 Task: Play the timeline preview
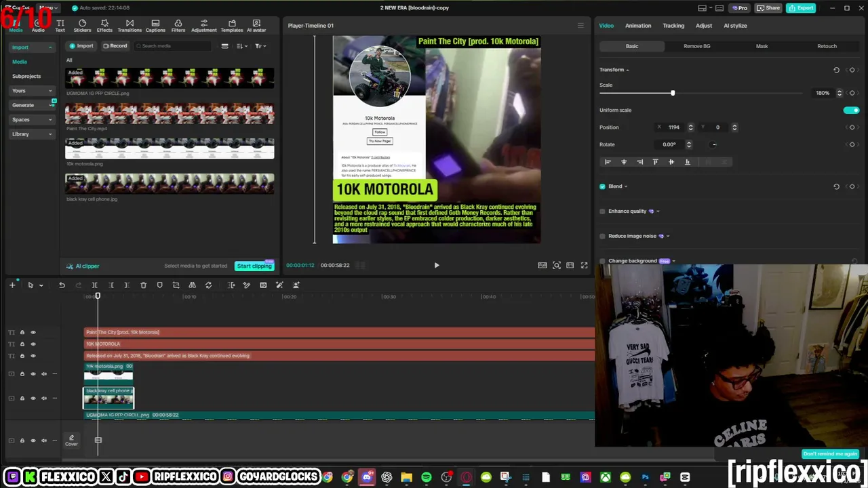(x=437, y=265)
